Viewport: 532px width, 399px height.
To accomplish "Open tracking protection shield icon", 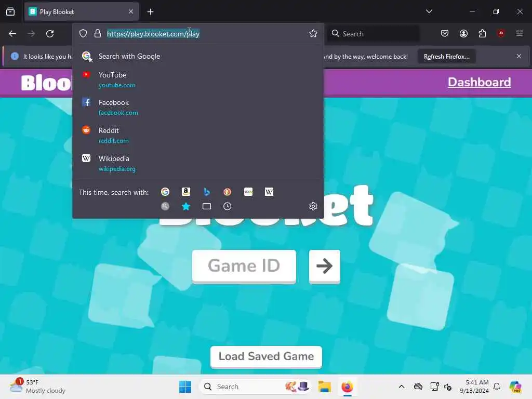I will (x=83, y=34).
